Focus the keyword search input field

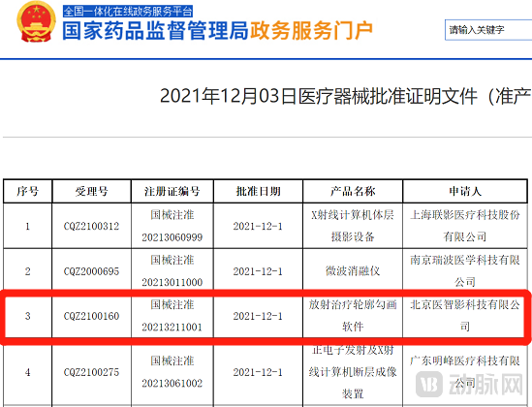pyautogui.click(x=488, y=30)
